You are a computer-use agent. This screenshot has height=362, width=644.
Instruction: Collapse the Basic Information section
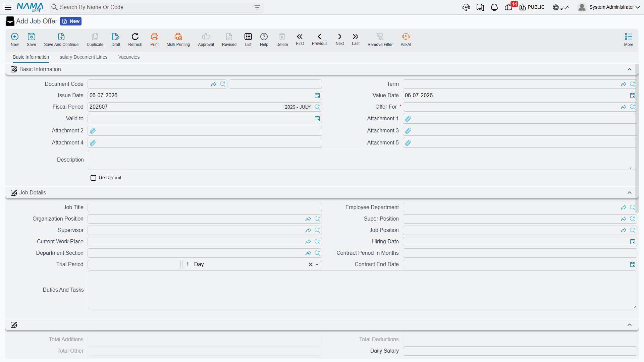pyautogui.click(x=630, y=69)
